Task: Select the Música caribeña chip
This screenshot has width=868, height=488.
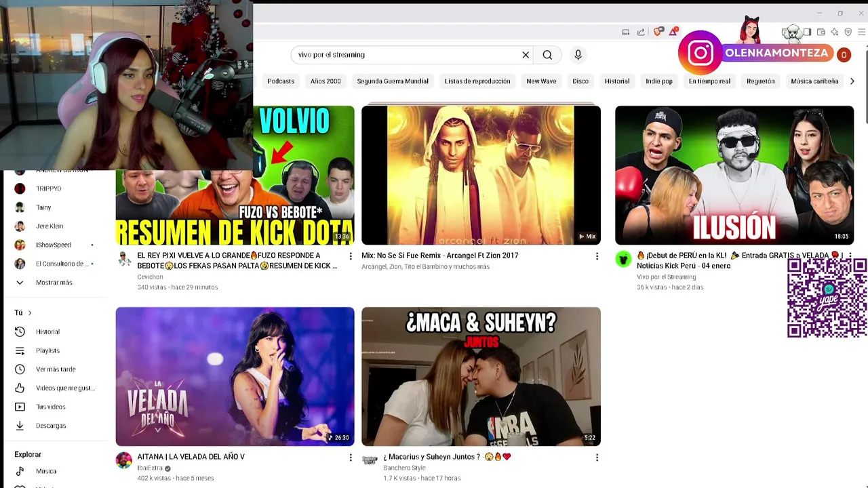Action: point(814,81)
